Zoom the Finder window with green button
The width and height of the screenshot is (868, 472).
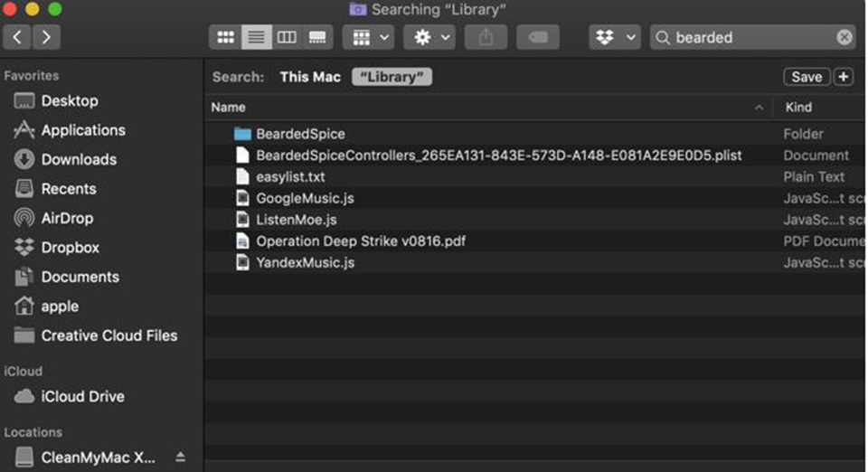pos(55,9)
